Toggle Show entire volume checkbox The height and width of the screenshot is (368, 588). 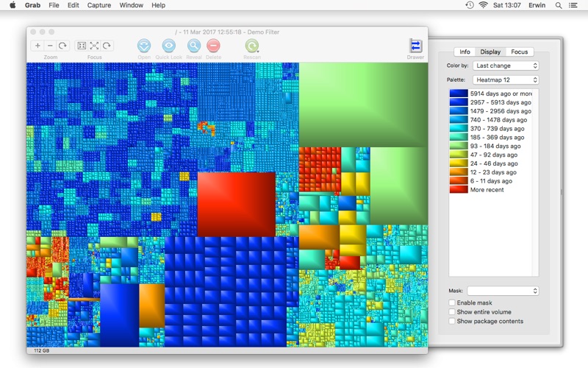click(x=452, y=312)
